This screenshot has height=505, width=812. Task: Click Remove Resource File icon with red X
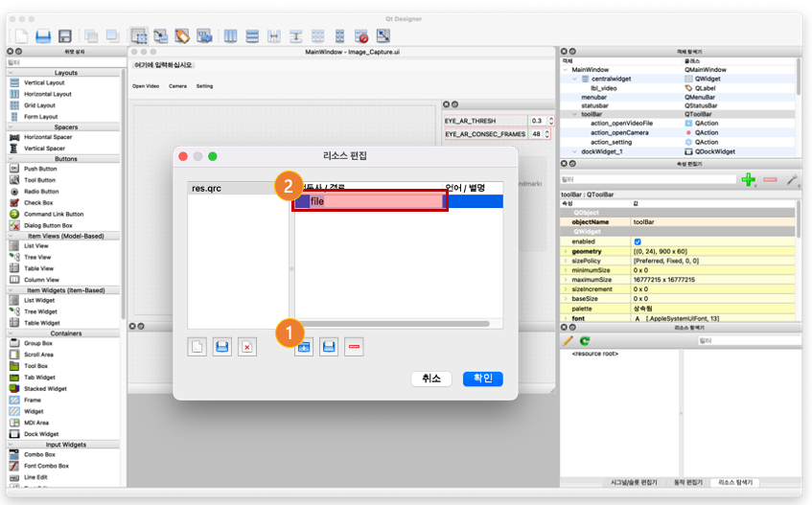pos(247,347)
